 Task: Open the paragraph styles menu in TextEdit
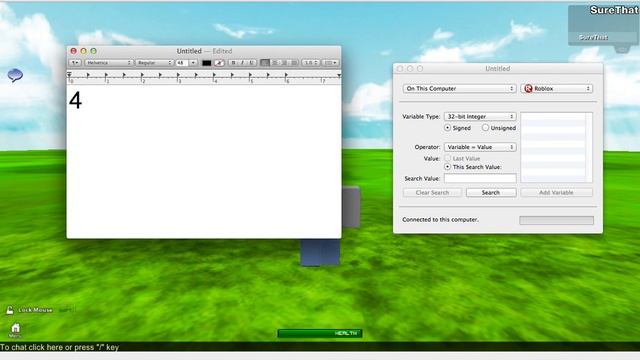75,63
